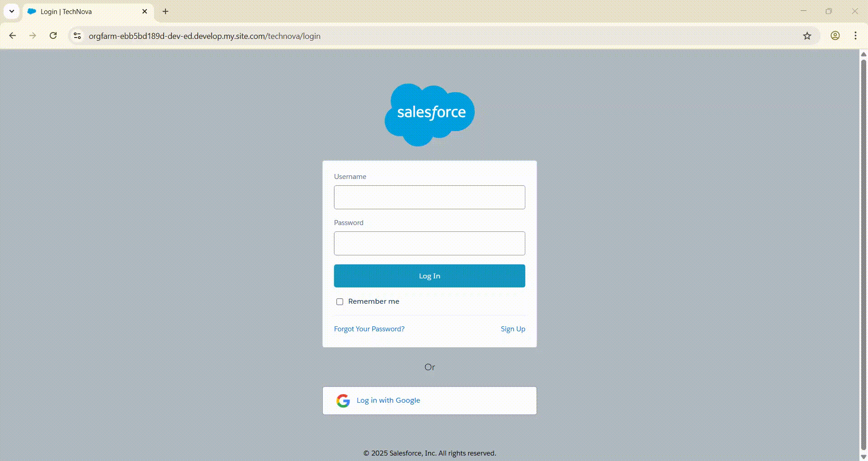Bookmark this page with star icon

click(x=807, y=36)
